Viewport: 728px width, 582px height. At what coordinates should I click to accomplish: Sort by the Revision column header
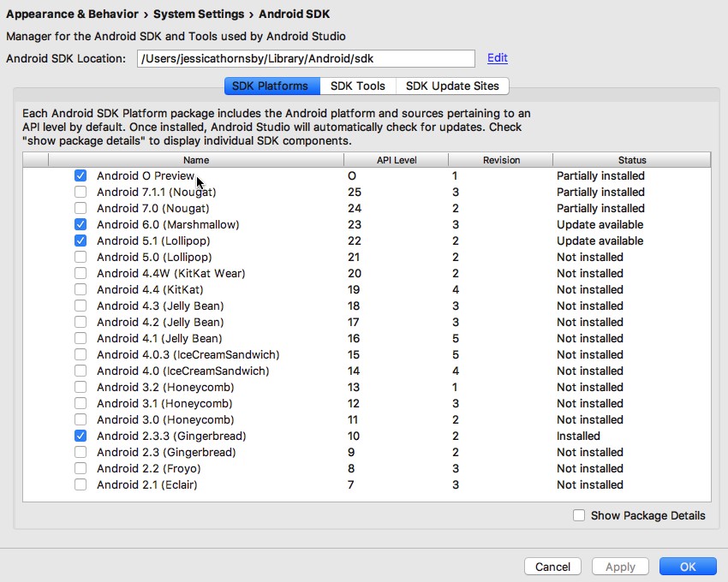[x=501, y=160]
